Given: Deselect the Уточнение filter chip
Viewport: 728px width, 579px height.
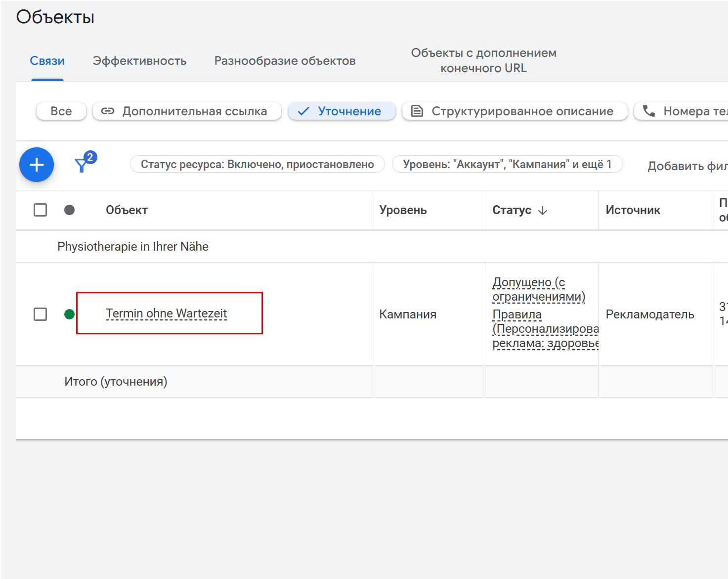Looking at the screenshot, I should click(x=342, y=111).
